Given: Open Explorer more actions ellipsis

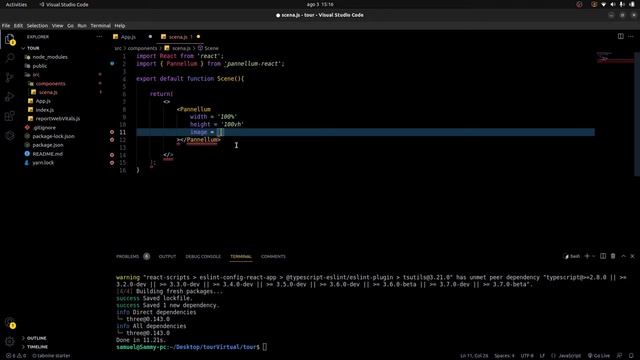Looking at the screenshot, I should tap(99, 37).
